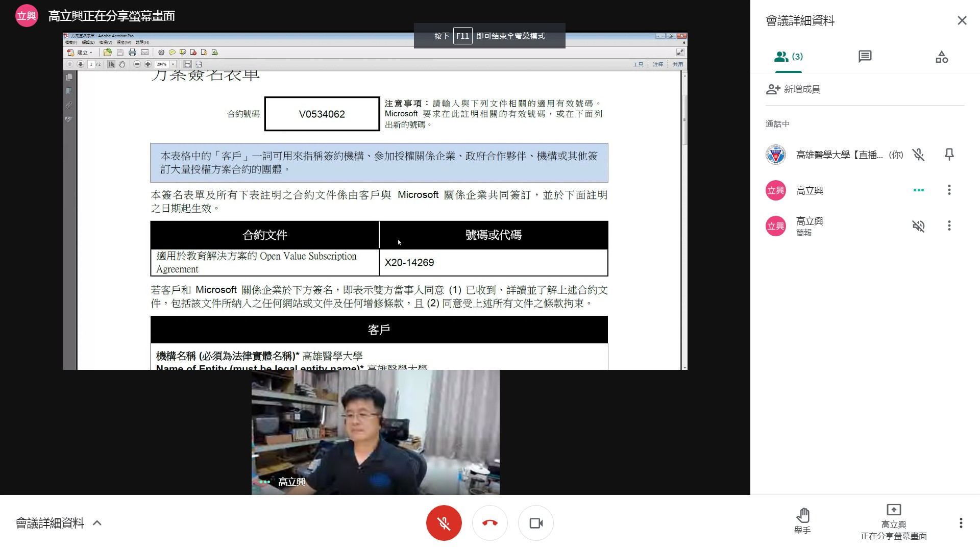Viewport: 980px width, 551px height.
Task: Click the print icon in Acrobat
Action: 132,53
